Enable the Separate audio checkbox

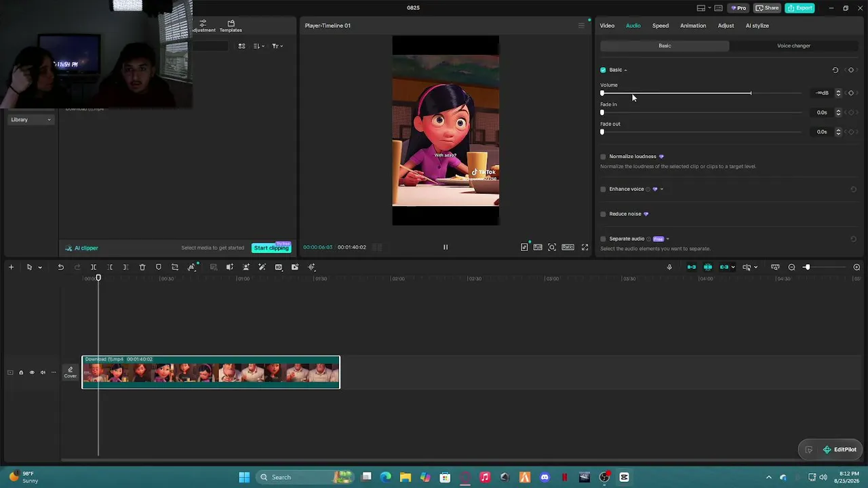coord(603,239)
